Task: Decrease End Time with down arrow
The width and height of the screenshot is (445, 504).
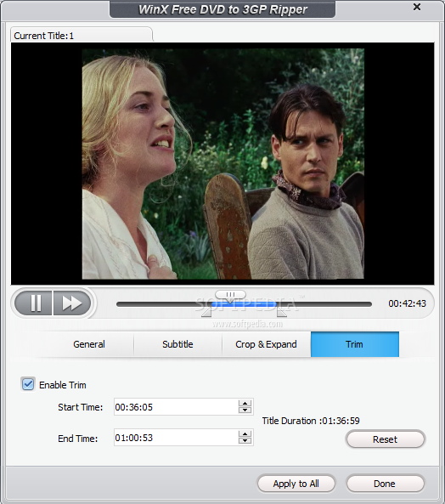Action: pyautogui.click(x=245, y=440)
